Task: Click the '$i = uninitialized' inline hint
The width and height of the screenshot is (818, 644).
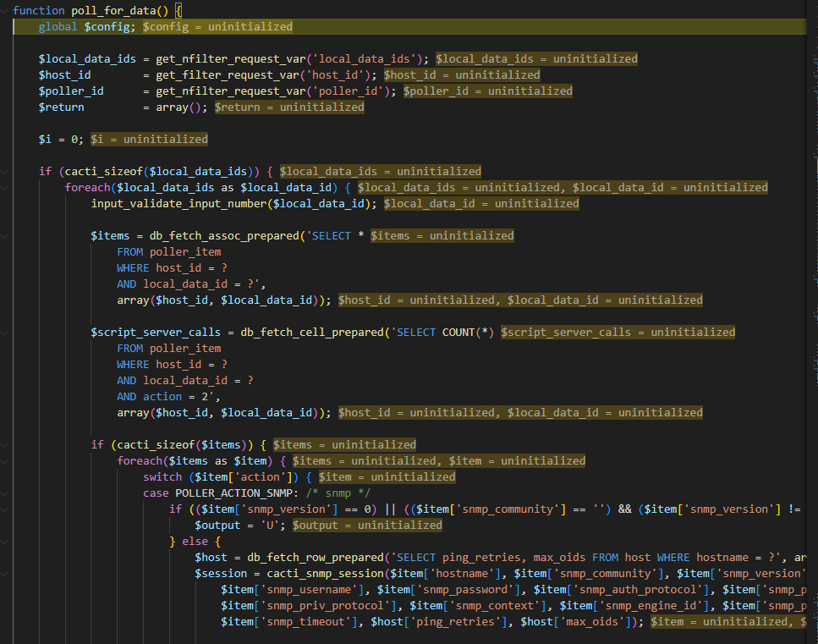Action: click(149, 140)
